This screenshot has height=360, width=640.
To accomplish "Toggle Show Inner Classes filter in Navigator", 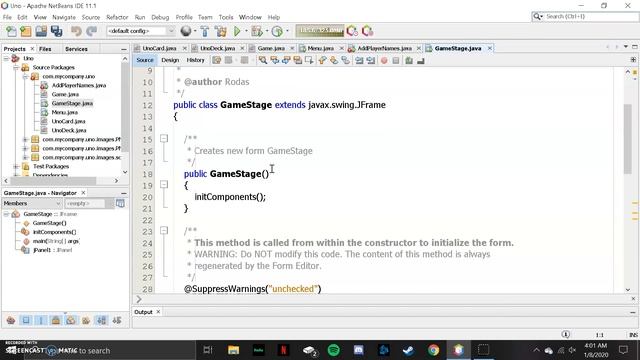I will click(71, 320).
